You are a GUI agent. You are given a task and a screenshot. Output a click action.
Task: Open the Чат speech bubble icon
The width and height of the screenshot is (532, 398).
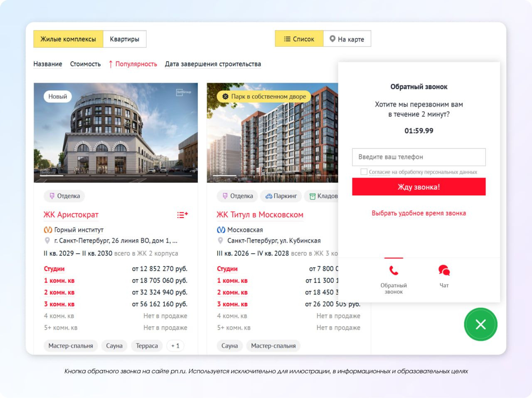tap(444, 271)
